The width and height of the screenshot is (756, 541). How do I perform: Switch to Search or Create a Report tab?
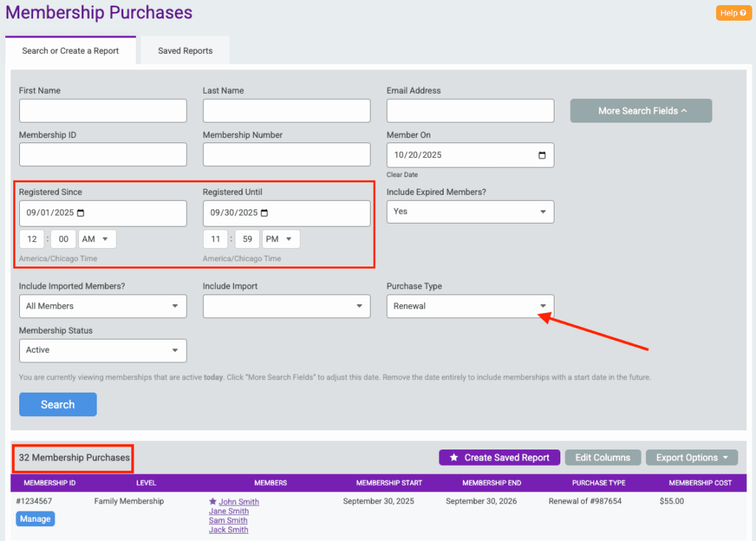(x=70, y=51)
